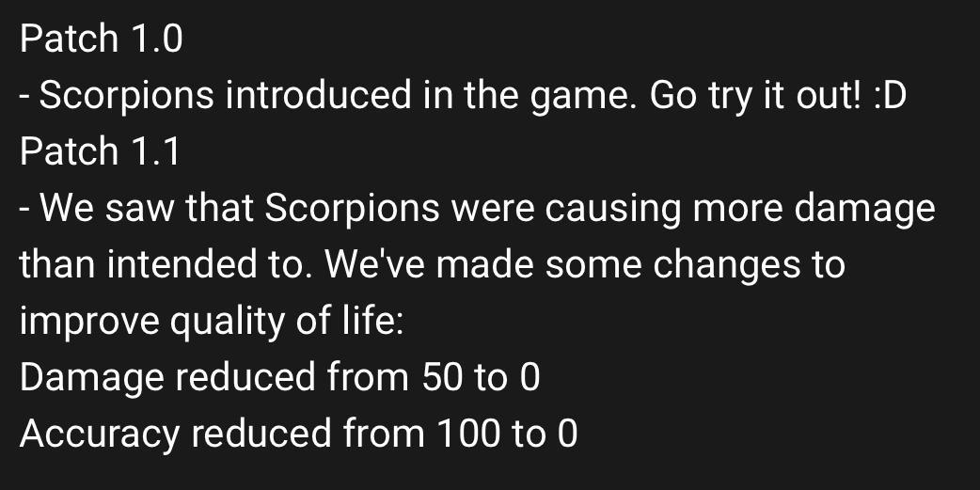Click the word Scorpions in Patch 1.1 note
This screenshot has width=980, height=490.
click(353, 210)
